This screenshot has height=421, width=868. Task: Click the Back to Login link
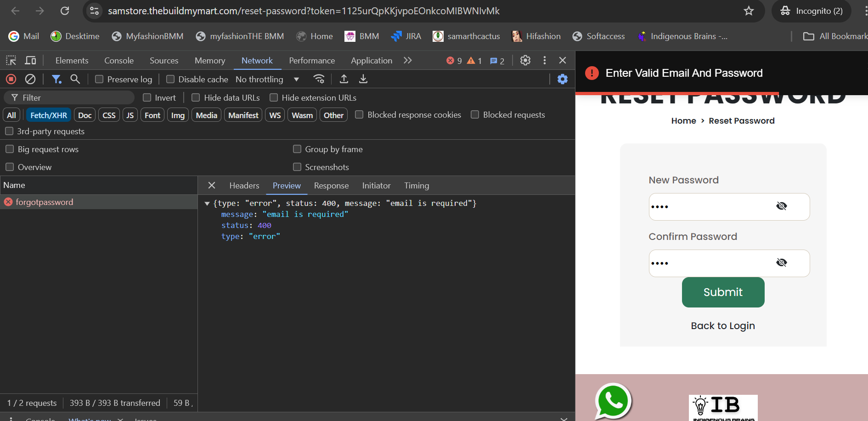tap(723, 325)
